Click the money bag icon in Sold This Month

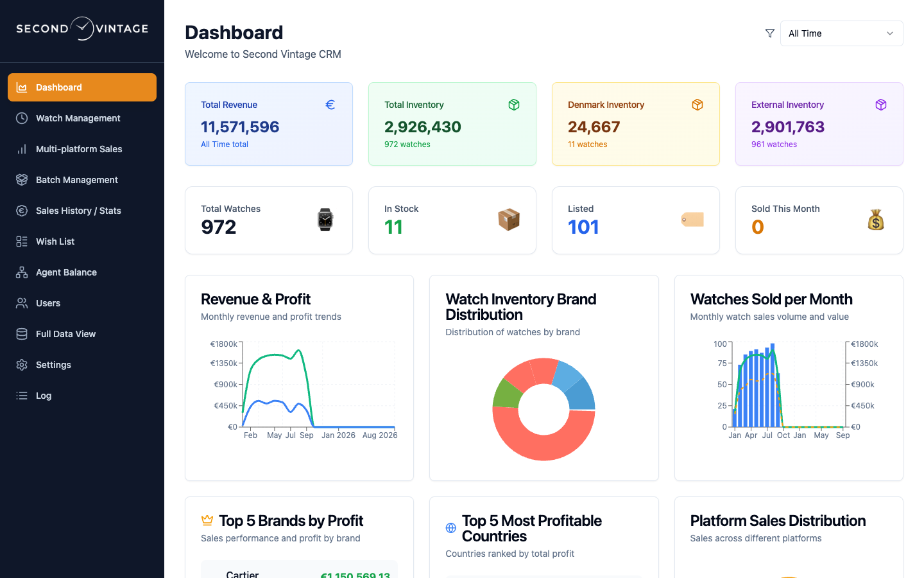click(x=876, y=220)
